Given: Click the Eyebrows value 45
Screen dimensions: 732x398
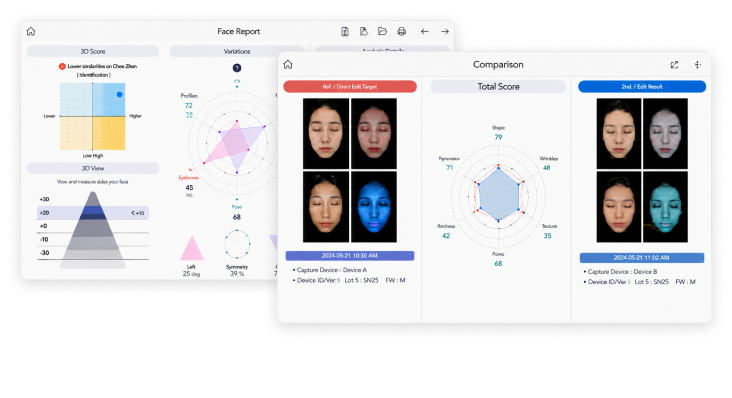Looking at the screenshot, I should [189, 188].
